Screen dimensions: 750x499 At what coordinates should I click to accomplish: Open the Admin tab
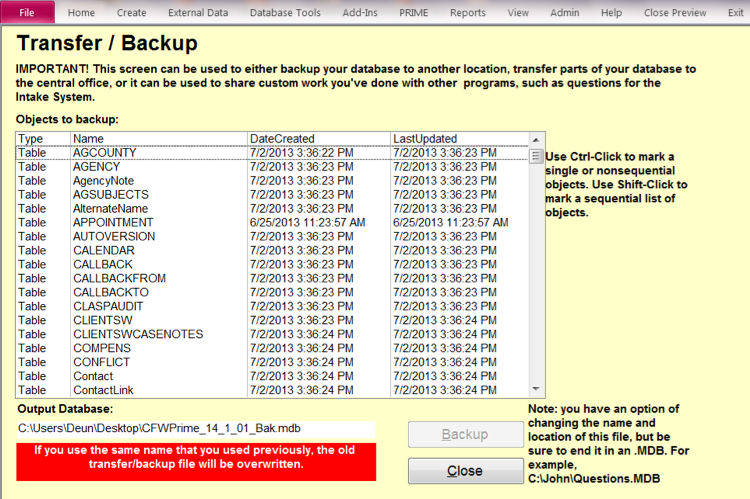(x=564, y=13)
